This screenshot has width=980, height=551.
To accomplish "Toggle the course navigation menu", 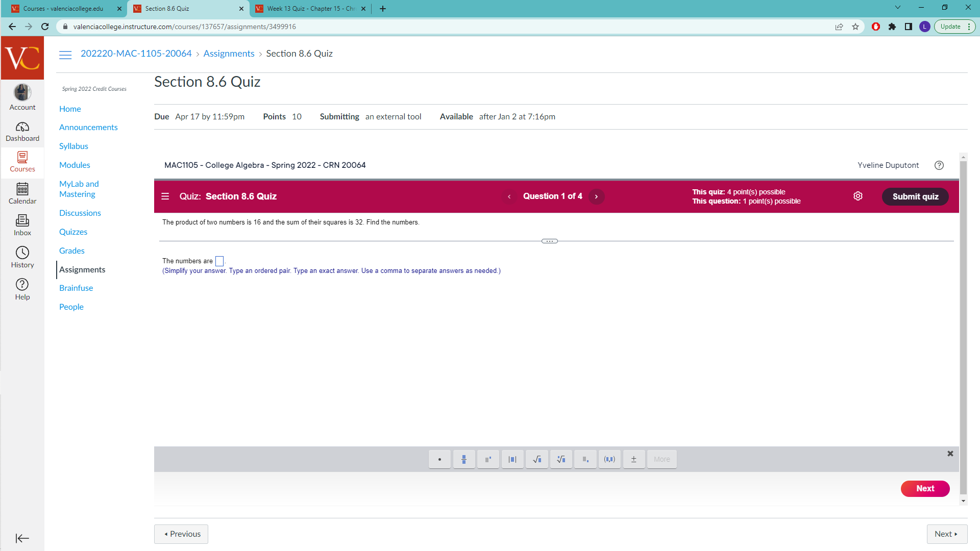I will tap(65, 54).
